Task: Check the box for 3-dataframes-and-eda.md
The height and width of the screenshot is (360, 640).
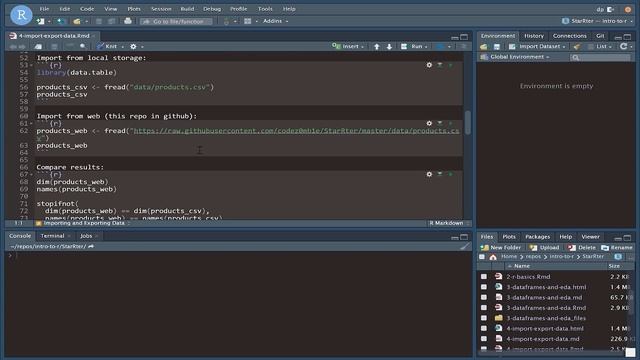Action: tap(484, 298)
